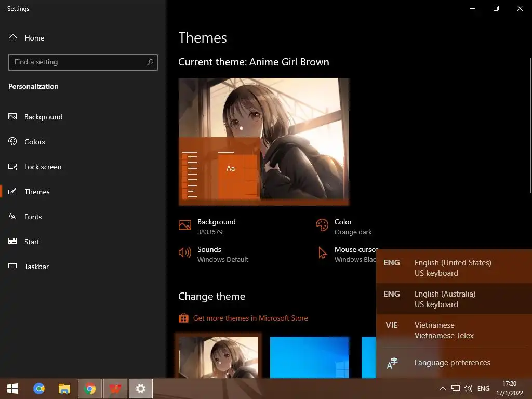
Task: Open File Explorer from the taskbar
Action: 64,389
